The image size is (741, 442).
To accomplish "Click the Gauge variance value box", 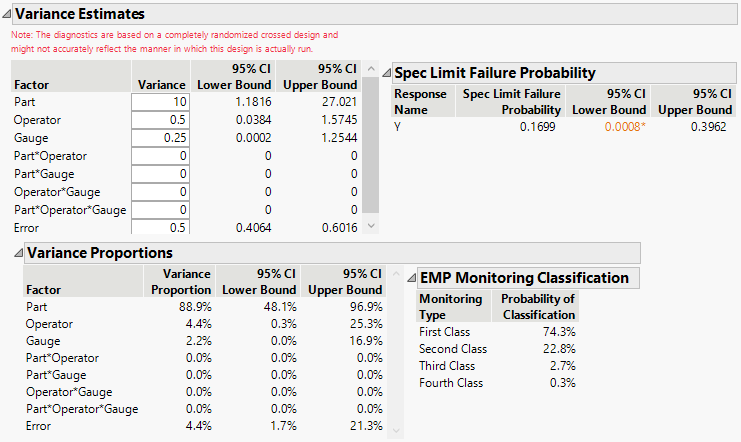I will pyautogui.click(x=159, y=138).
